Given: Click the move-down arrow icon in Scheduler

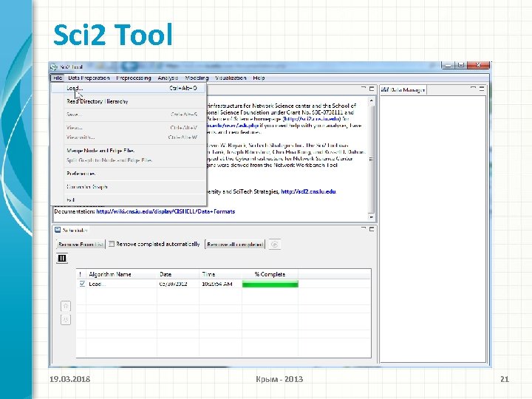Looking at the screenshot, I should coord(66,320).
